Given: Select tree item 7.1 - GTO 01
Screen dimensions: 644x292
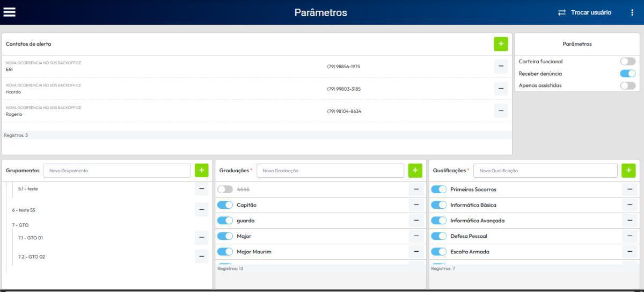Looking at the screenshot, I should [x=31, y=237].
